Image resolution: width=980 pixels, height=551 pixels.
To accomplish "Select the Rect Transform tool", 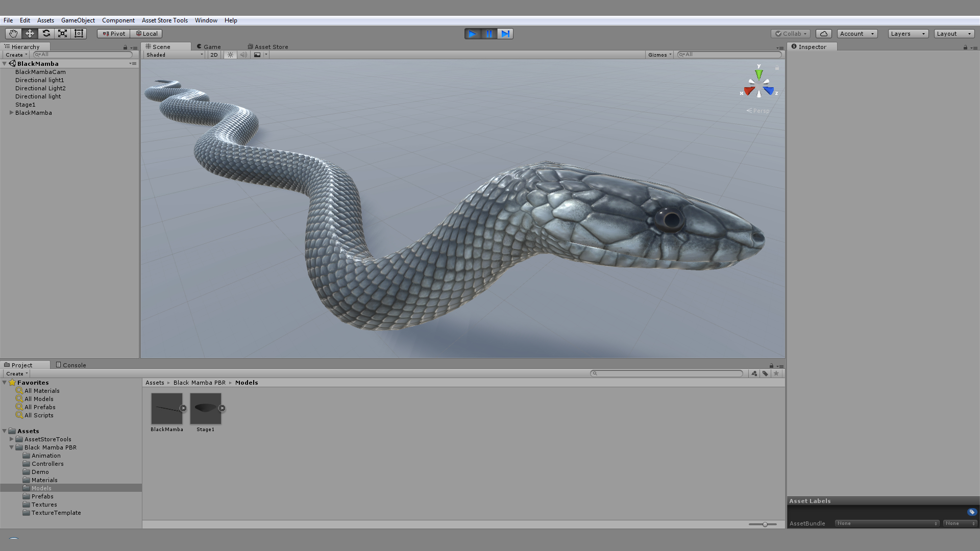I will (79, 33).
